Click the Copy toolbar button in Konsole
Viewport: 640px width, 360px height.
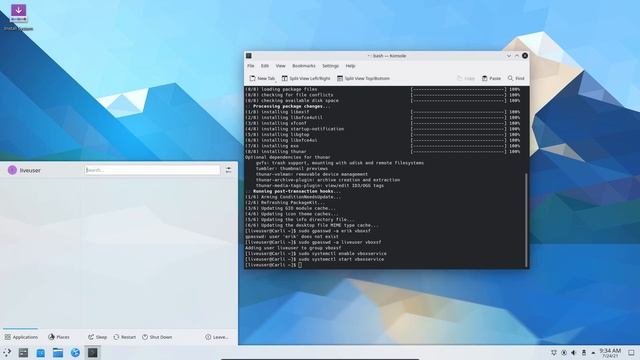pyautogui.click(x=466, y=78)
